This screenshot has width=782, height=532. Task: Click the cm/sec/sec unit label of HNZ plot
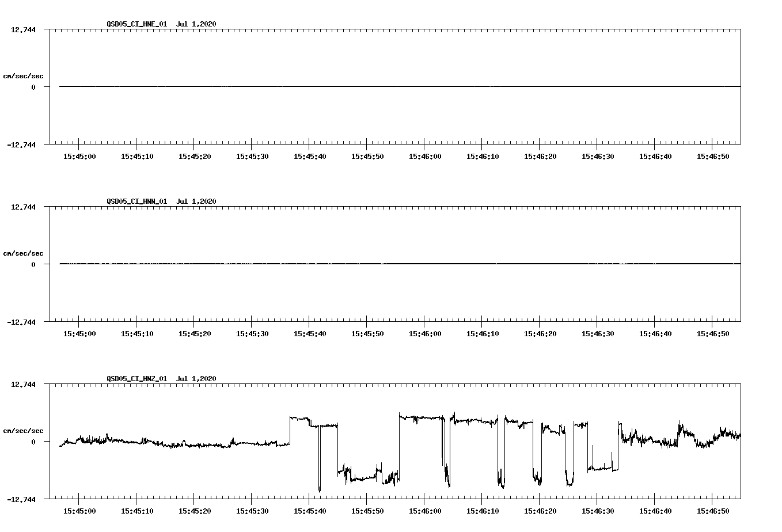coord(23,431)
